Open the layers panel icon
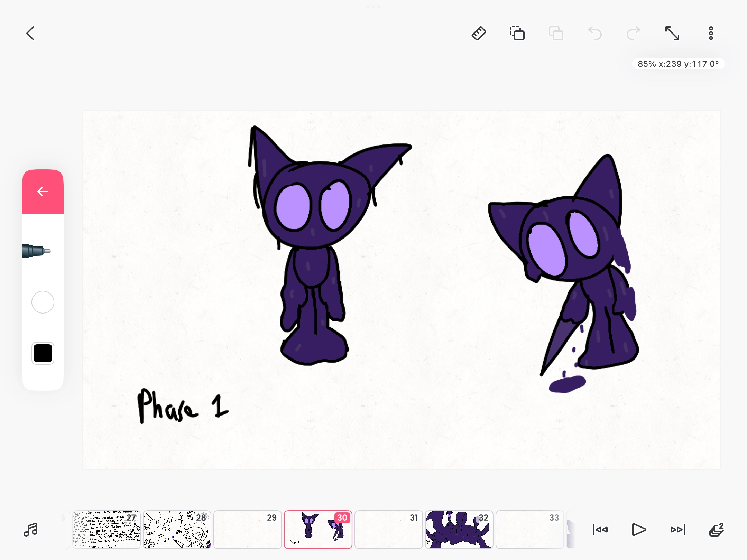Screen dimensions: 747x560 tap(716, 530)
